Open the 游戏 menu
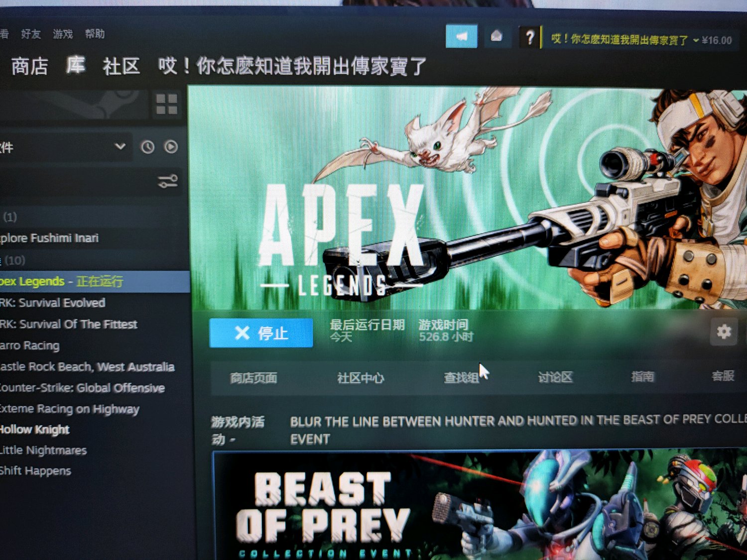The height and width of the screenshot is (560, 747). click(x=63, y=34)
